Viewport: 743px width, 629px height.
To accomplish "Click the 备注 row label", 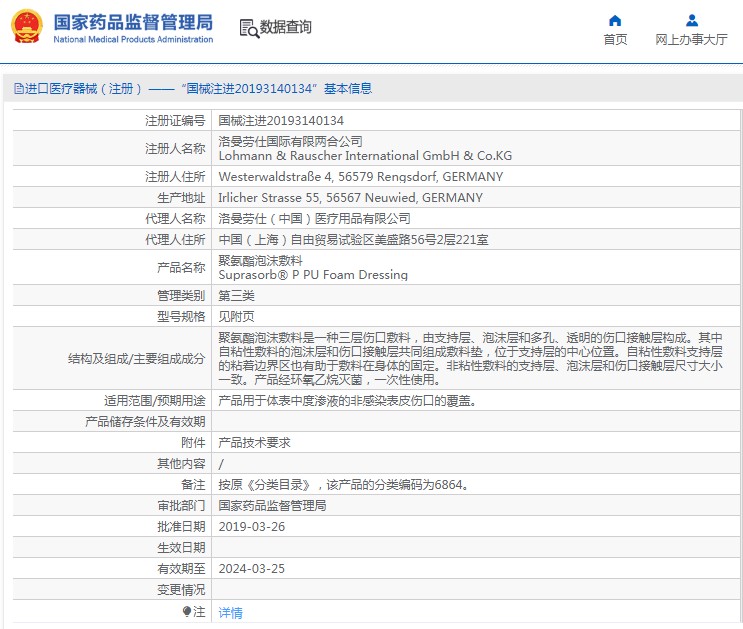I will pyautogui.click(x=193, y=485).
